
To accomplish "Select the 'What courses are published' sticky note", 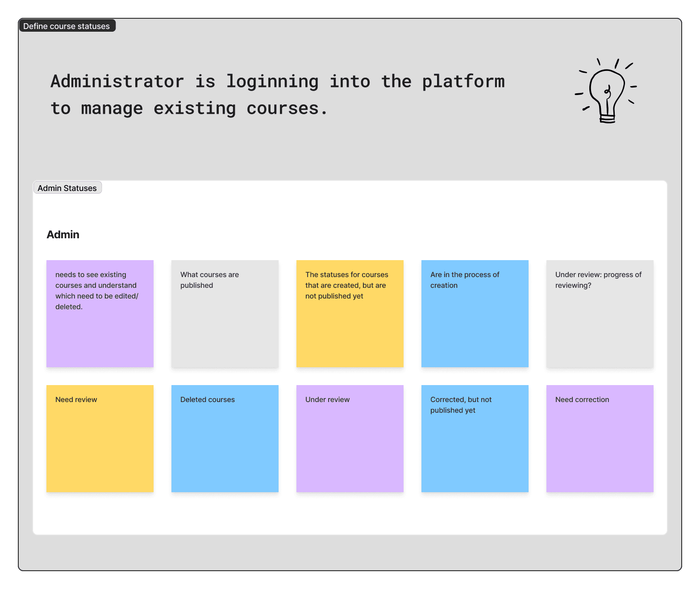I will pos(225,314).
